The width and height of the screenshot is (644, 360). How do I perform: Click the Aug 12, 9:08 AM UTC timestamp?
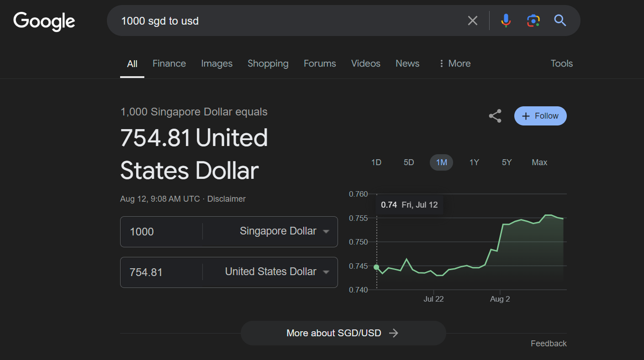tap(160, 199)
